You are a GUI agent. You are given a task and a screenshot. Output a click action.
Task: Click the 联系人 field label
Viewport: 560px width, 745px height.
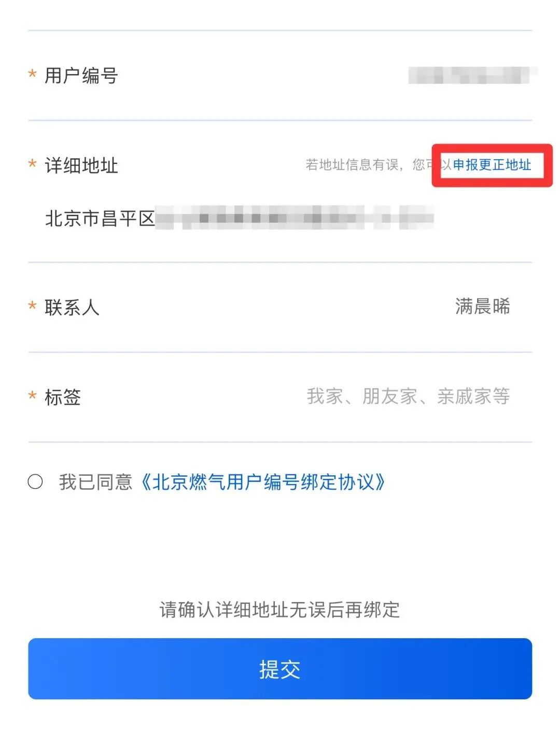pos(72,307)
